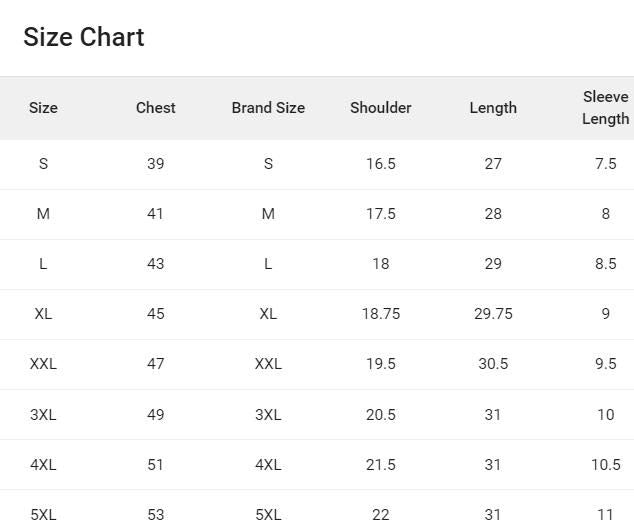Click length value 29.75

click(493, 314)
